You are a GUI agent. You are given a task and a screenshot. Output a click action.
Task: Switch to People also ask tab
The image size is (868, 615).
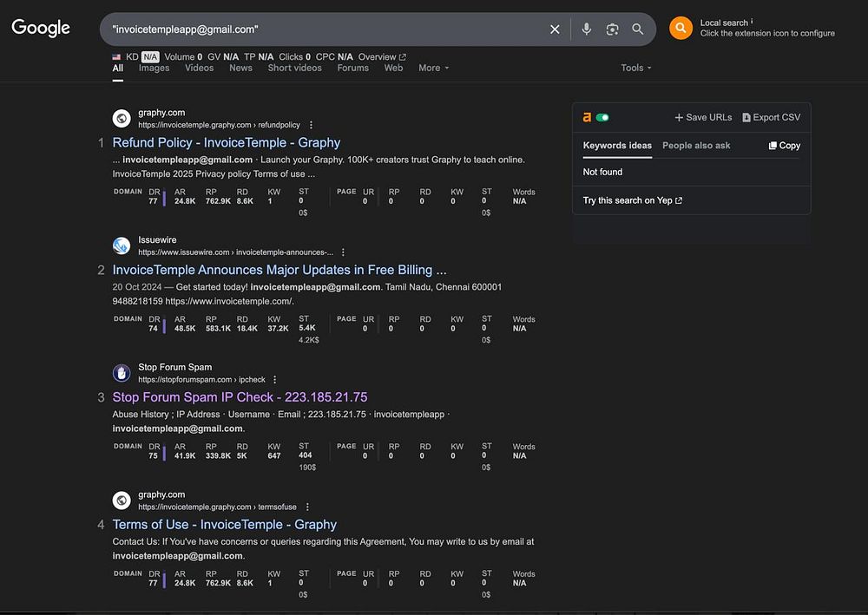tap(696, 146)
